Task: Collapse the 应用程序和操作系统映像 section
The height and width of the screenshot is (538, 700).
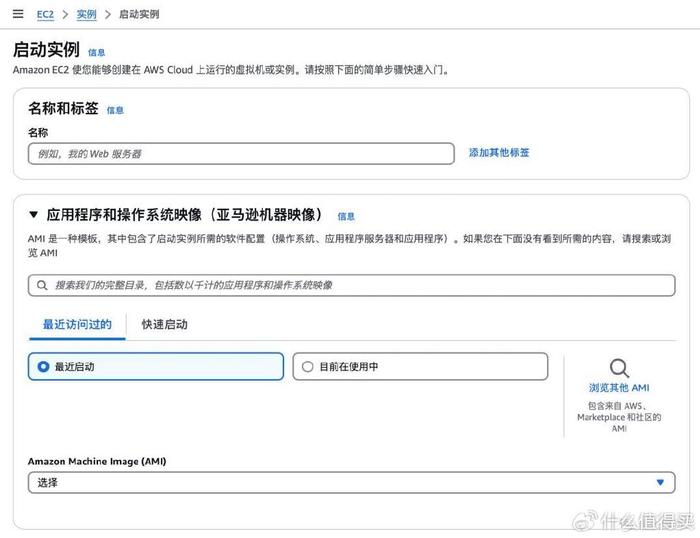Action: click(x=33, y=215)
